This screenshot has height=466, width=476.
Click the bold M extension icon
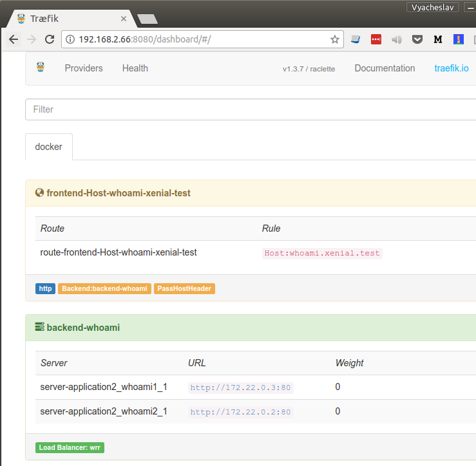[438, 39]
